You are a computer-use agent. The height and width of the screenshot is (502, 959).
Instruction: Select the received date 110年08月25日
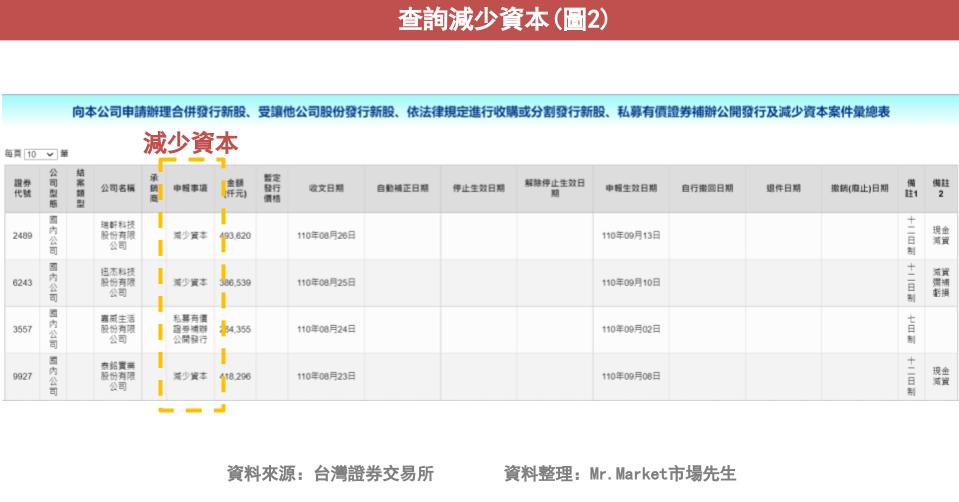(x=326, y=283)
